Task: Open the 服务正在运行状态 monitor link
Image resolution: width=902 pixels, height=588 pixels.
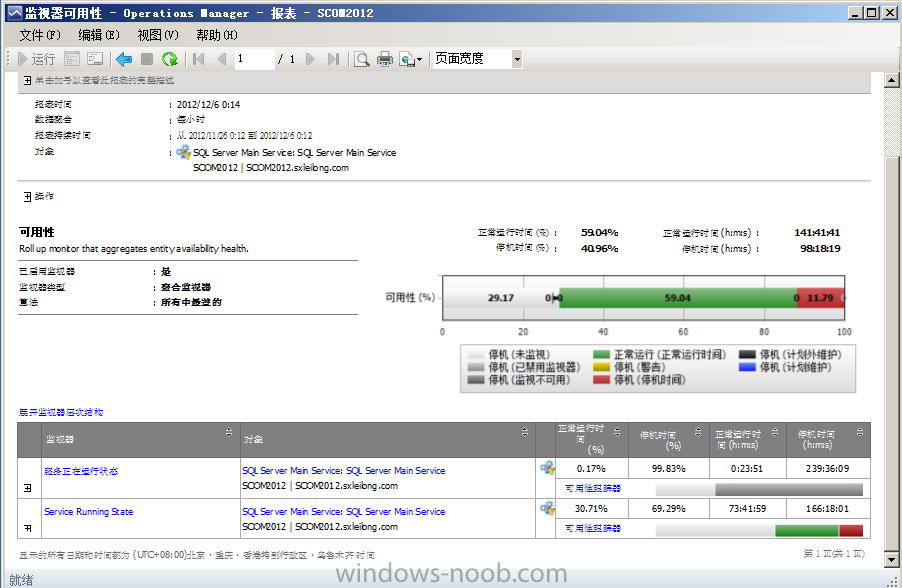Action: click(81, 471)
